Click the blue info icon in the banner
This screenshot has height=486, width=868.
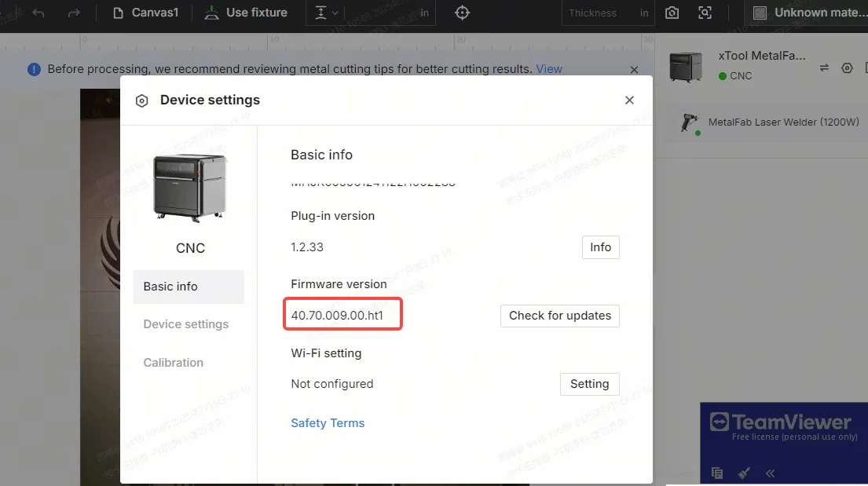34,69
